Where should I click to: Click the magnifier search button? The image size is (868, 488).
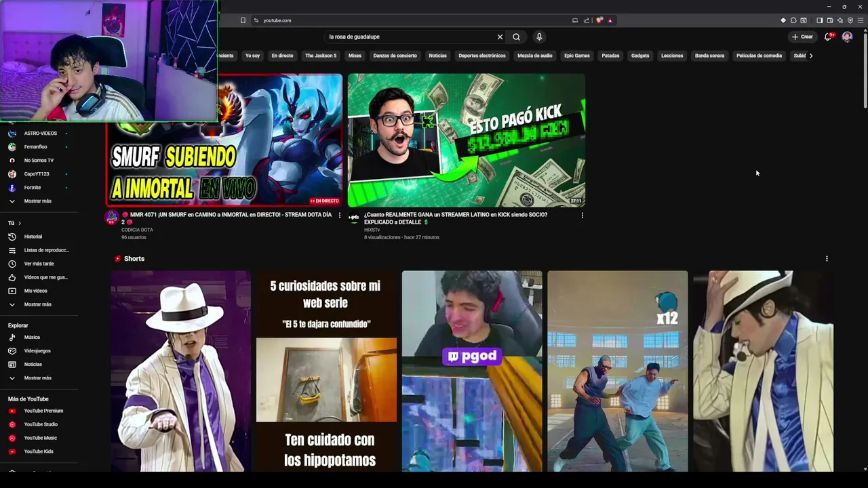click(516, 37)
